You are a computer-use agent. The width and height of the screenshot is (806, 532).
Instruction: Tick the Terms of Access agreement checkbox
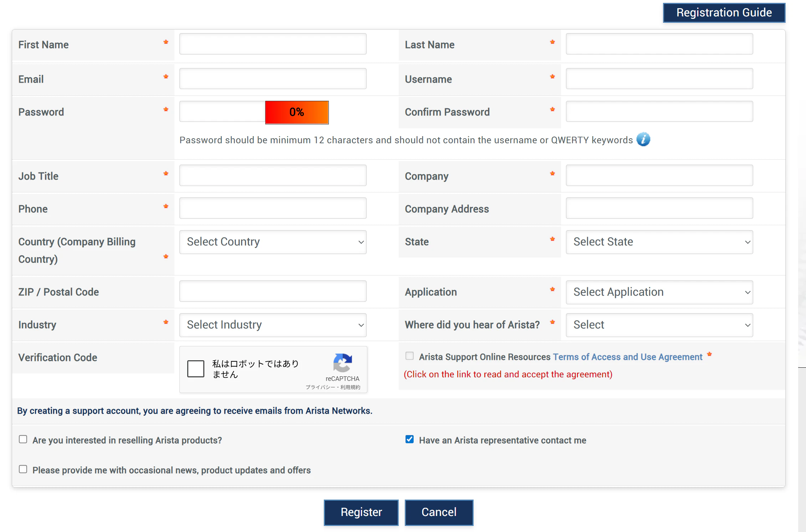(409, 356)
